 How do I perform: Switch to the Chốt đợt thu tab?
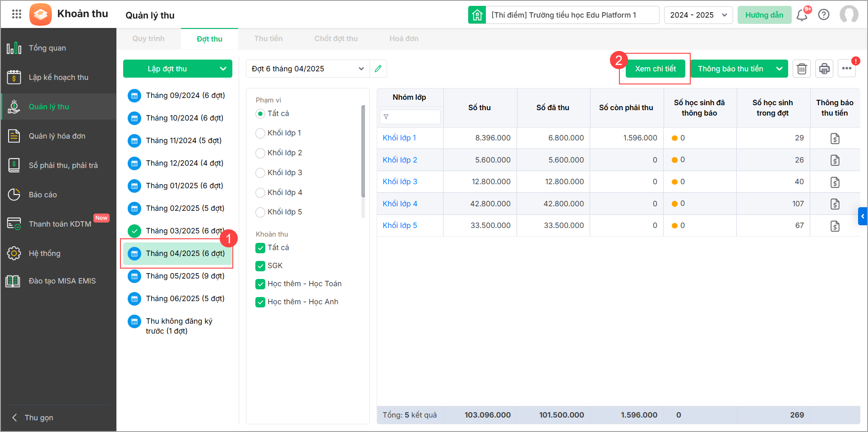pos(336,39)
